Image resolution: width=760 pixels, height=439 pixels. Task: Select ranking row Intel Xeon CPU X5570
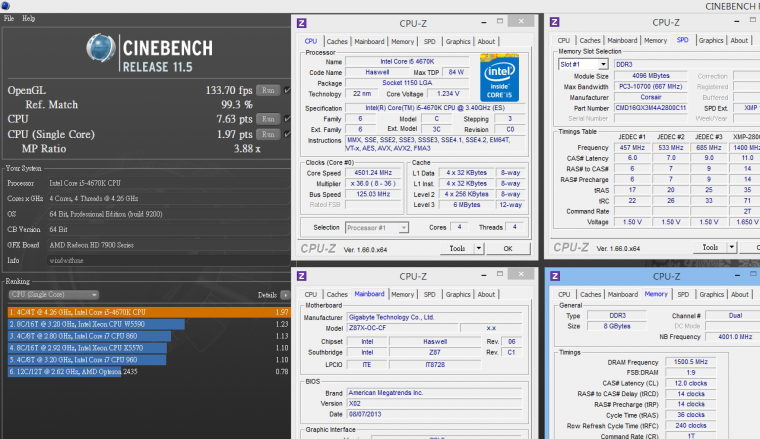[148, 348]
